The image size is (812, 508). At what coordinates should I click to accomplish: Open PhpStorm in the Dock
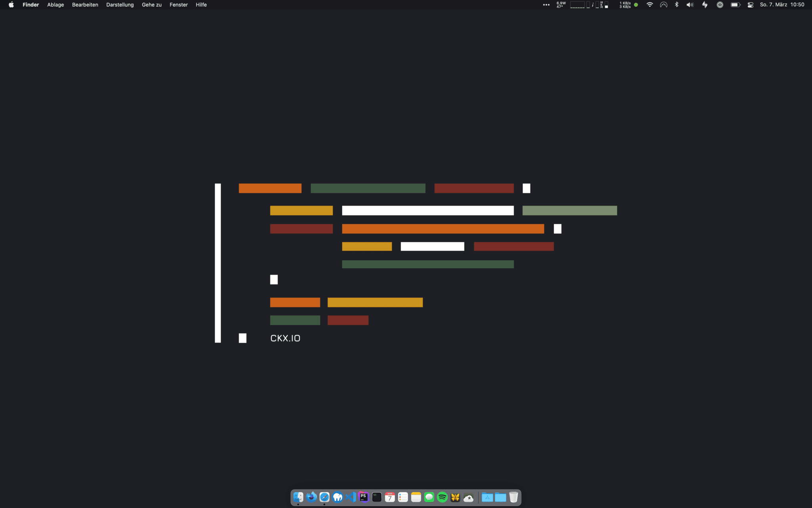[x=364, y=497]
